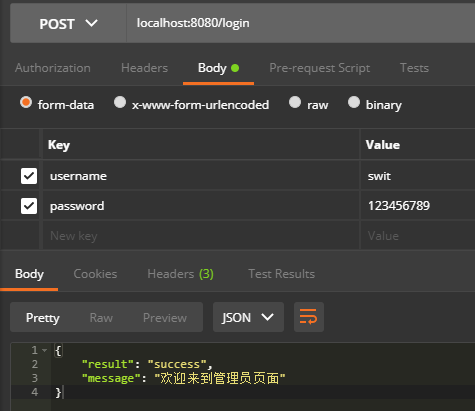Select the form-data radio option
Image resolution: width=475 pixels, height=411 pixels.
coord(26,102)
